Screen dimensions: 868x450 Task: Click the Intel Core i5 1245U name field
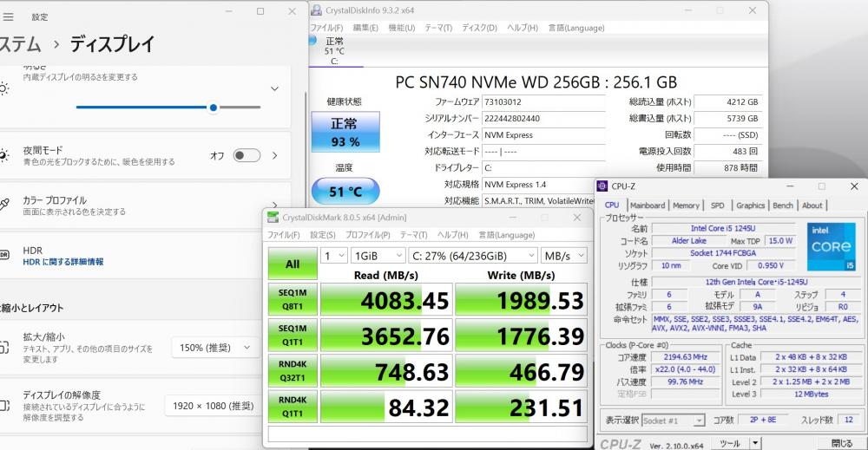pyautogui.click(x=722, y=228)
